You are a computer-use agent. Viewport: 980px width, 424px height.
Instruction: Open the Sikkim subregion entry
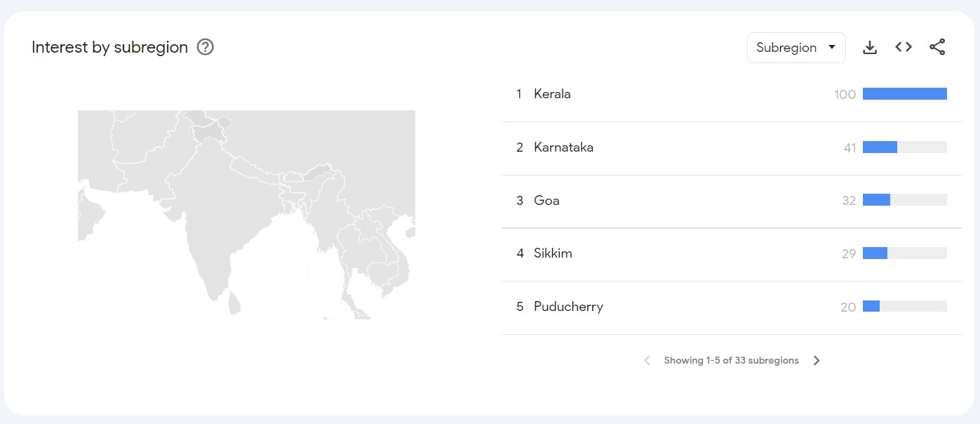553,253
